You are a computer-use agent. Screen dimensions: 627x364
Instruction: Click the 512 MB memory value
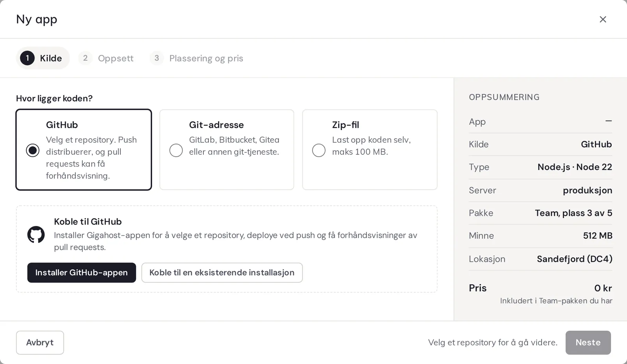pyautogui.click(x=598, y=235)
